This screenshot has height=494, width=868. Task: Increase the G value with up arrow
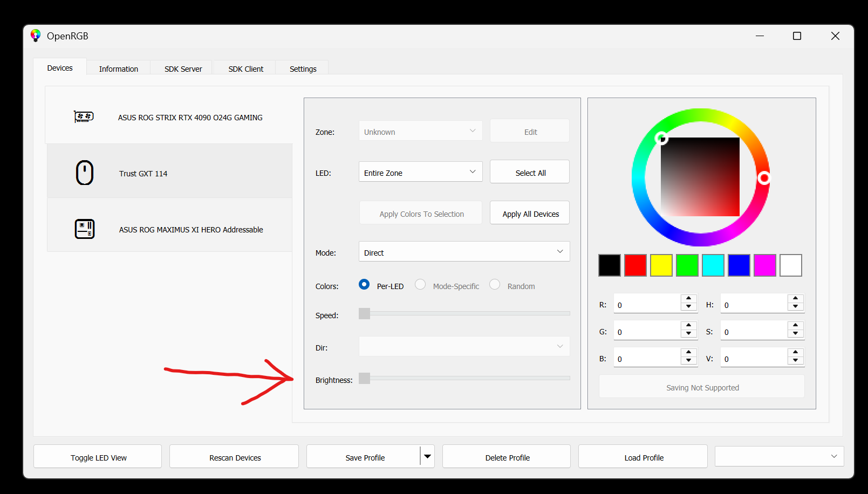[689, 325]
